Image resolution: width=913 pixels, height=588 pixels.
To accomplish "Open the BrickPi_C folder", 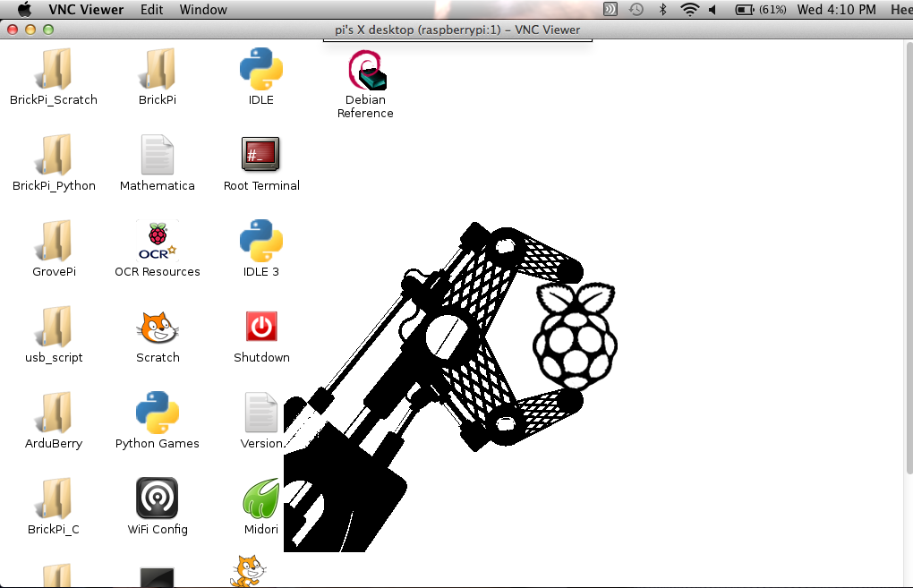I will (x=54, y=499).
